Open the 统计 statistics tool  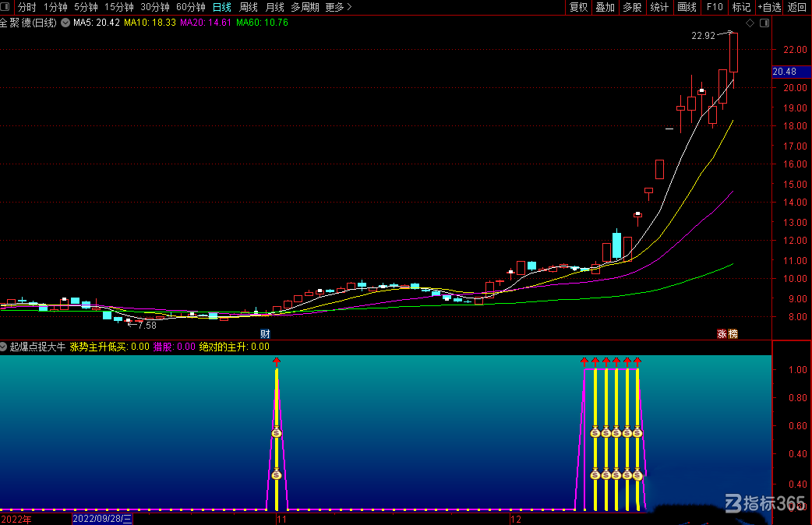(659, 7)
